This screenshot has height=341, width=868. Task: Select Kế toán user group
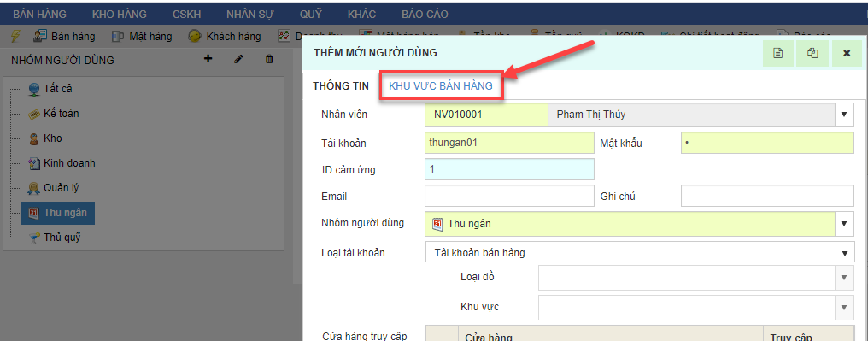54,114
